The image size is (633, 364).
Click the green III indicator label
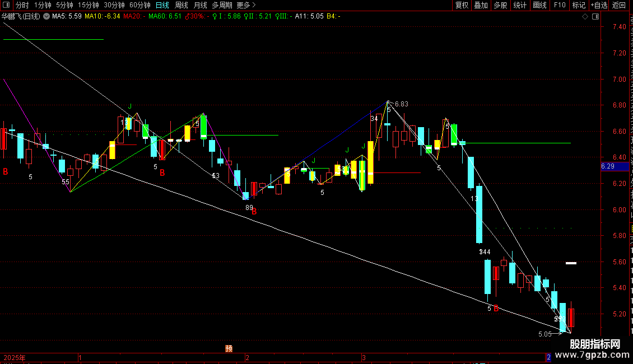(283, 16)
